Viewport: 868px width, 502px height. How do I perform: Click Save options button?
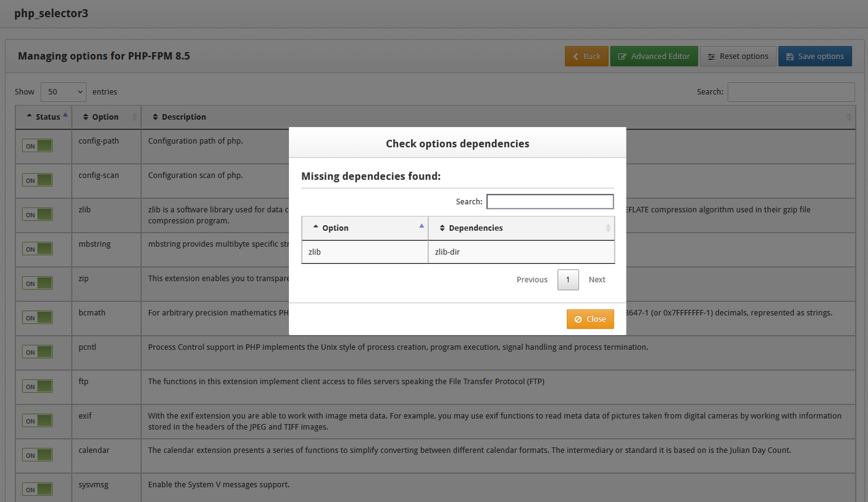(814, 56)
